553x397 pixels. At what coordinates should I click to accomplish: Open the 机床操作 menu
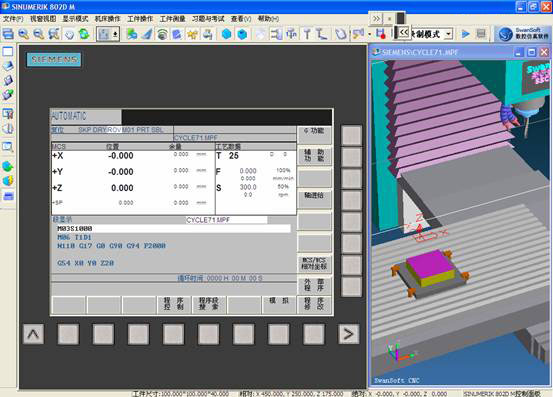pyautogui.click(x=108, y=19)
